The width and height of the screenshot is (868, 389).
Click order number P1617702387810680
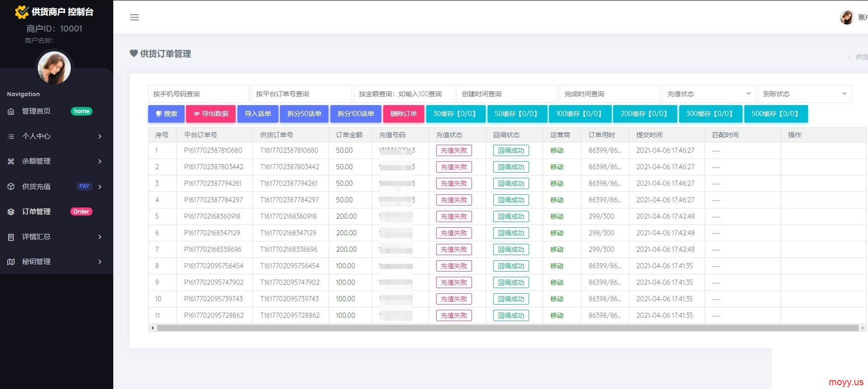point(213,150)
